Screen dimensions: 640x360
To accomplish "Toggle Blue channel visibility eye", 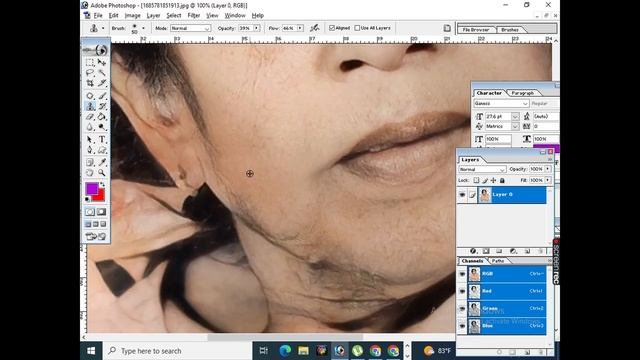I will pos(462,326).
